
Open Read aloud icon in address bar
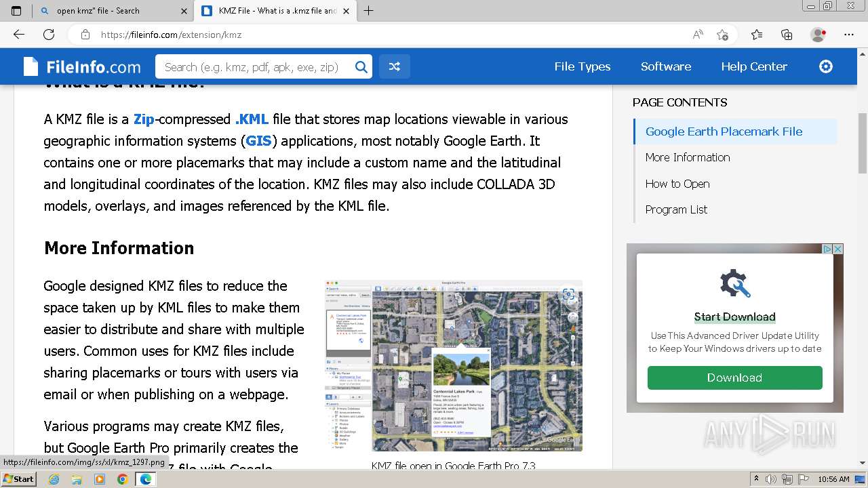coord(698,35)
